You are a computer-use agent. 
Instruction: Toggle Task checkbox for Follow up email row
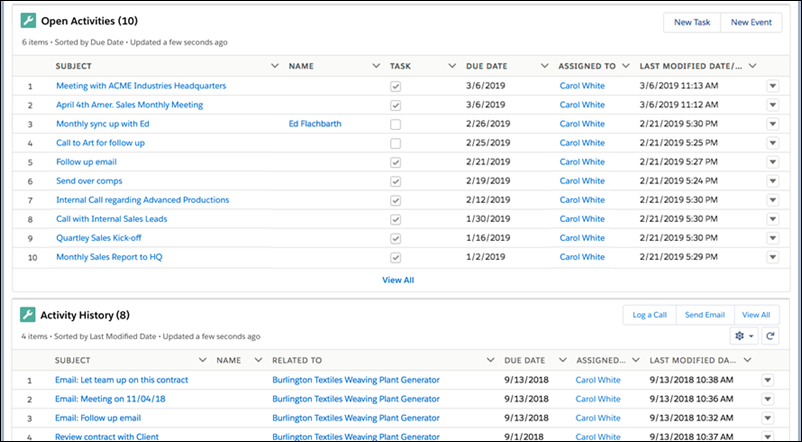click(x=395, y=162)
